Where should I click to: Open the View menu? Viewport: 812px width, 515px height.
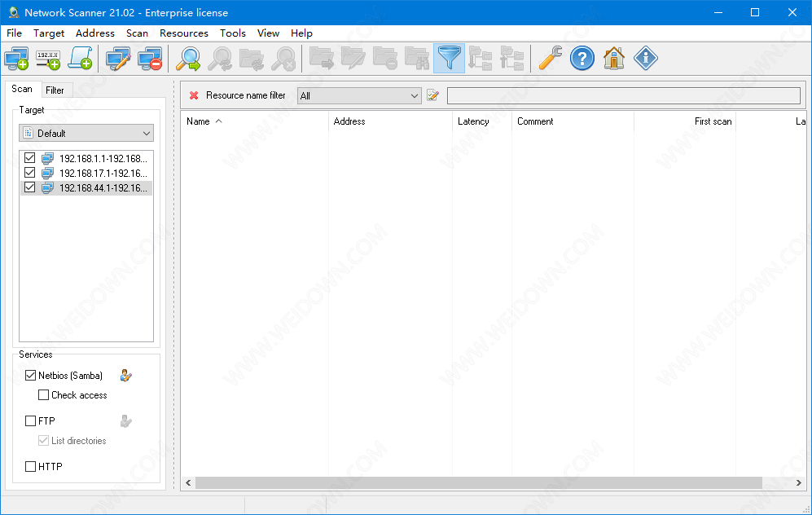click(x=268, y=33)
